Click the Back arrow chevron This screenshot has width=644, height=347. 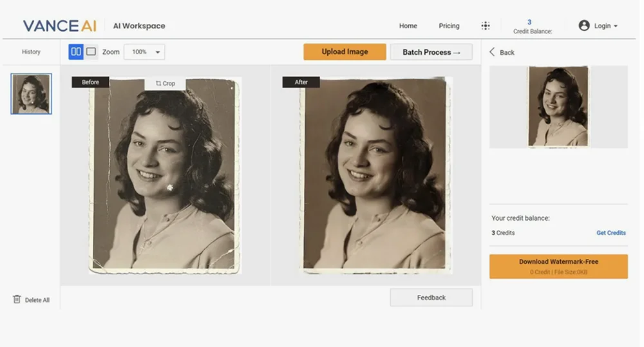pos(493,52)
